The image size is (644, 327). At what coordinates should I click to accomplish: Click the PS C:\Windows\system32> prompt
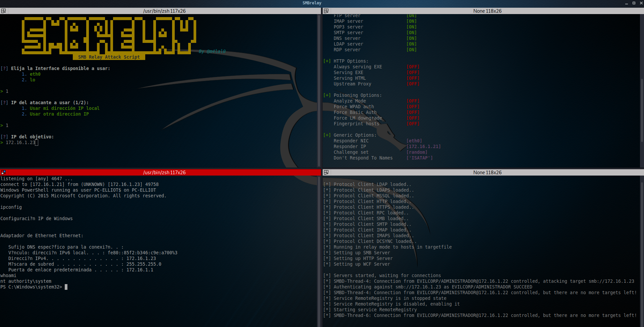pyautogui.click(x=31, y=287)
